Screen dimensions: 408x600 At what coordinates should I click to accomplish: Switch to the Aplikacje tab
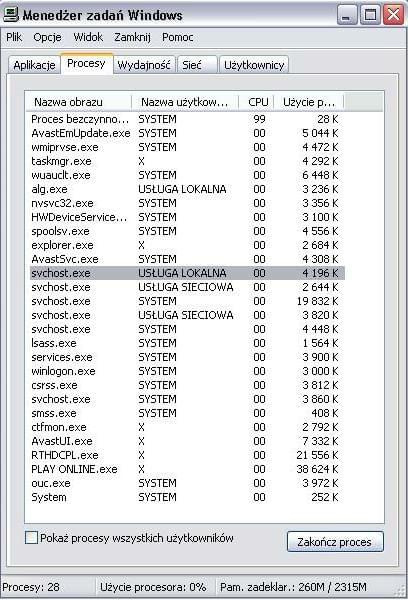(x=34, y=65)
